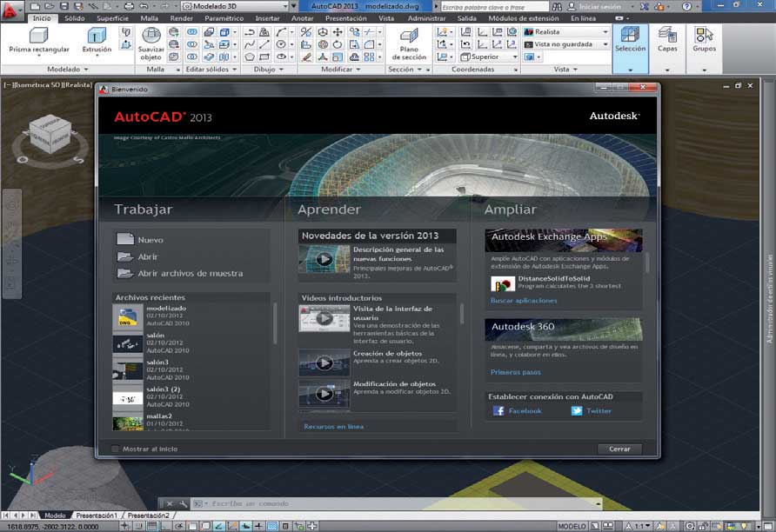This screenshot has width=776, height=532.
Task: Expand the Editar sólidos panel title
Action: tap(211, 70)
